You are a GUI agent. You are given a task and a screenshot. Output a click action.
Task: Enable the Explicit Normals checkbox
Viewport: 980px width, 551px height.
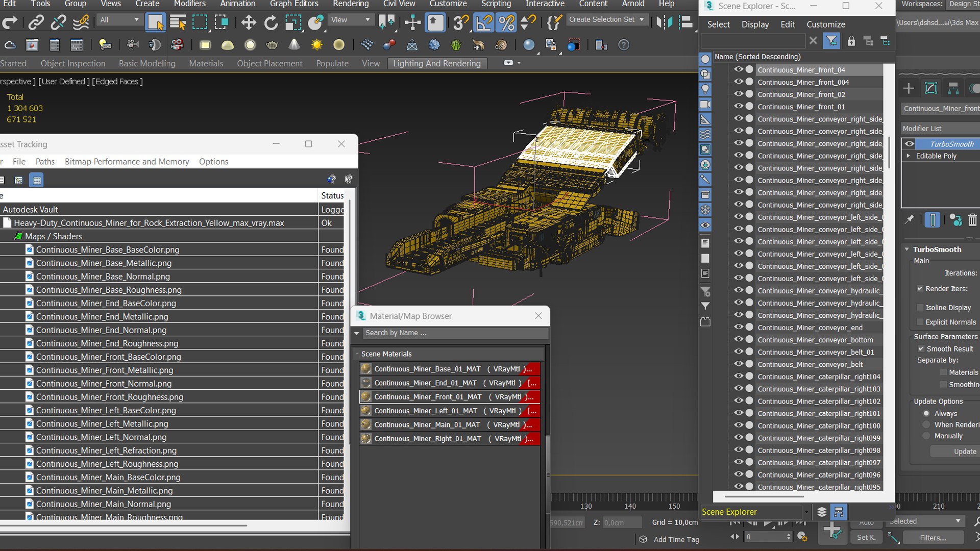(x=920, y=322)
